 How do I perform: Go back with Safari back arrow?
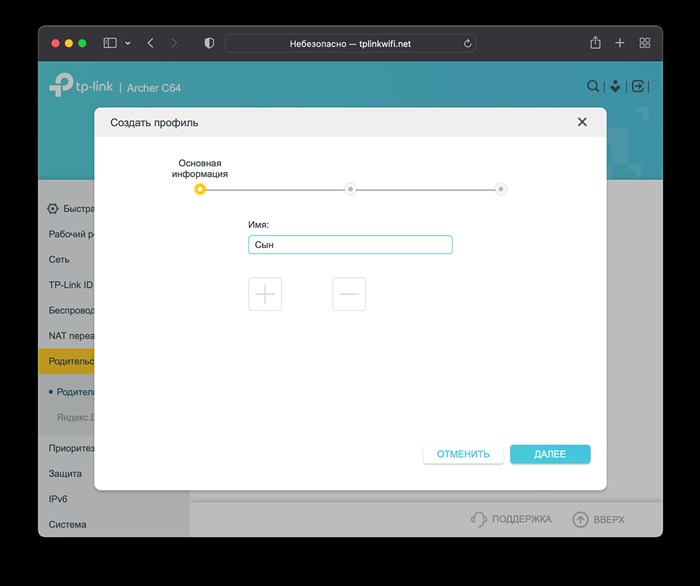150,43
